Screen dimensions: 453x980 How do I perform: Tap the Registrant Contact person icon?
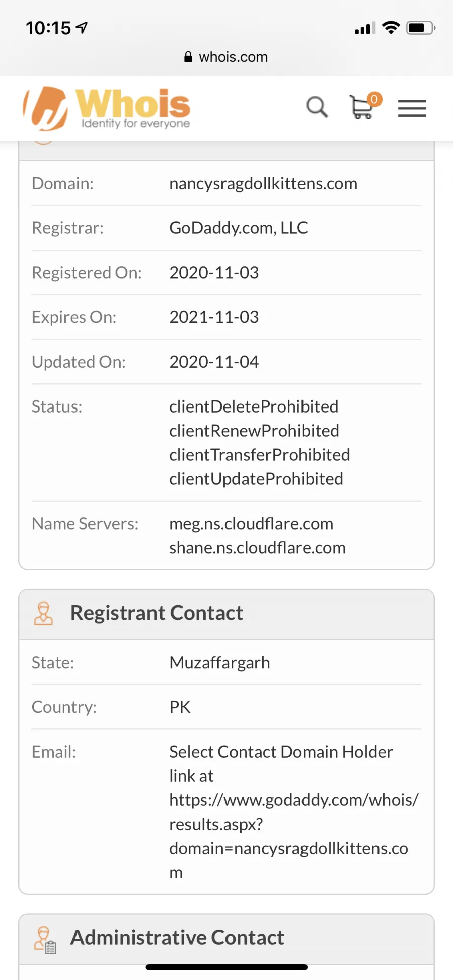tap(43, 613)
